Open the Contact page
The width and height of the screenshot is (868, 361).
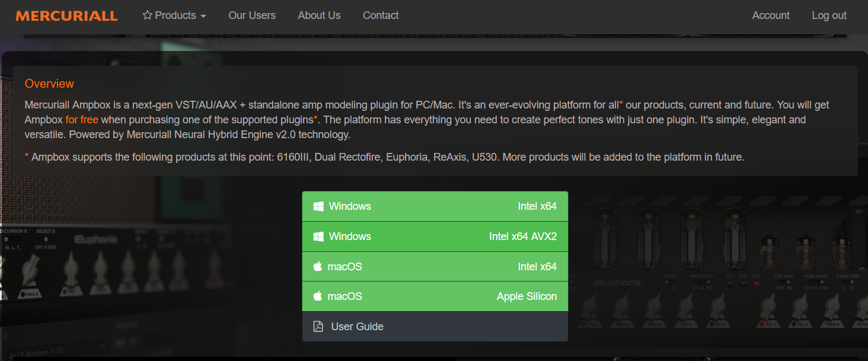pos(381,15)
